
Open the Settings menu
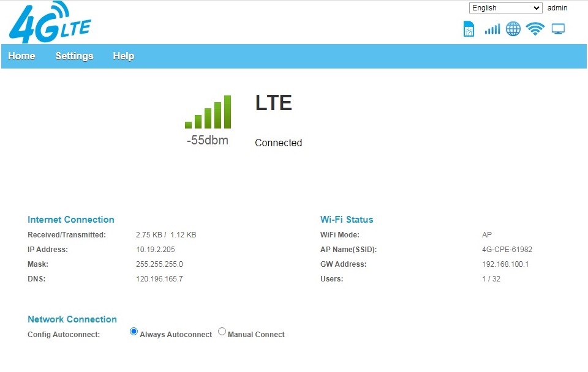(x=74, y=56)
